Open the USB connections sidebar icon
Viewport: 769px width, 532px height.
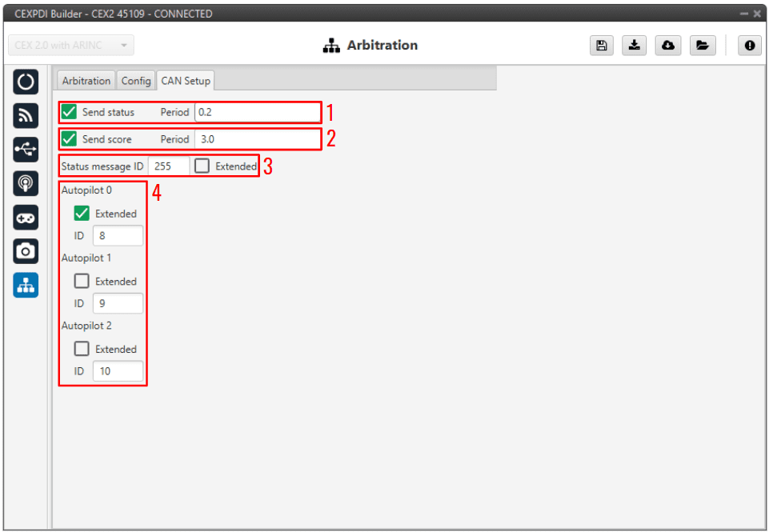tap(26, 150)
